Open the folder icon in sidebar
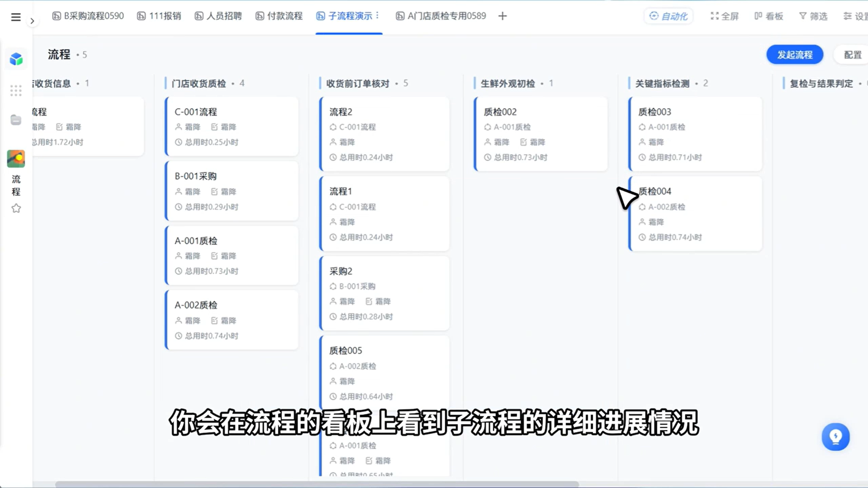The image size is (868, 488). (x=16, y=120)
